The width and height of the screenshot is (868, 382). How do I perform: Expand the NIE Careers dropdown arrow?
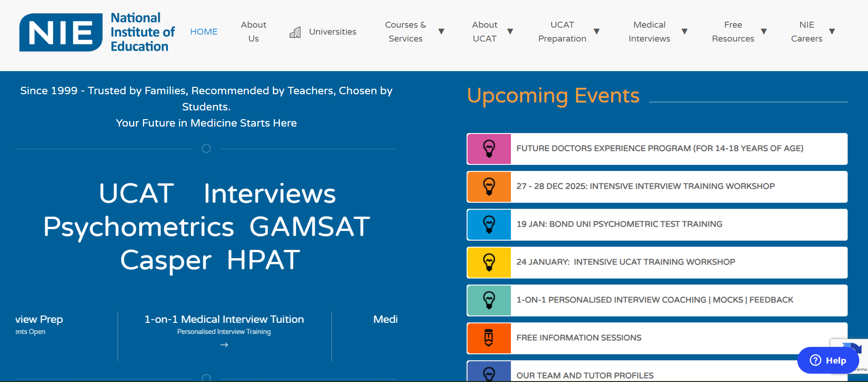point(832,31)
